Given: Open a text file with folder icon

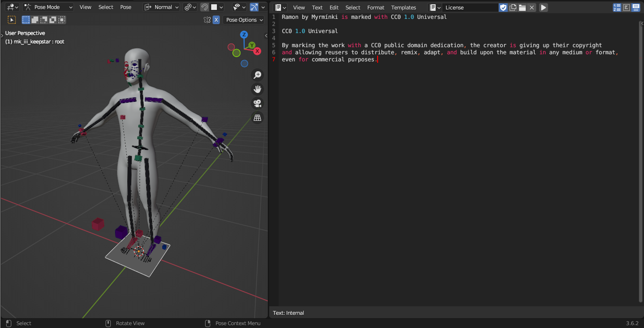Looking at the screenshot, I should pyautogui.click(x=522, y=8).
